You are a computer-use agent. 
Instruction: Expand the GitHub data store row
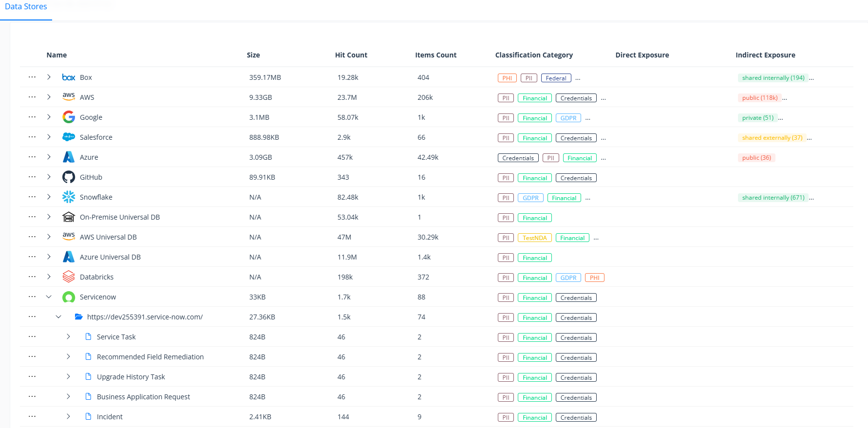(x=49, y=177)
